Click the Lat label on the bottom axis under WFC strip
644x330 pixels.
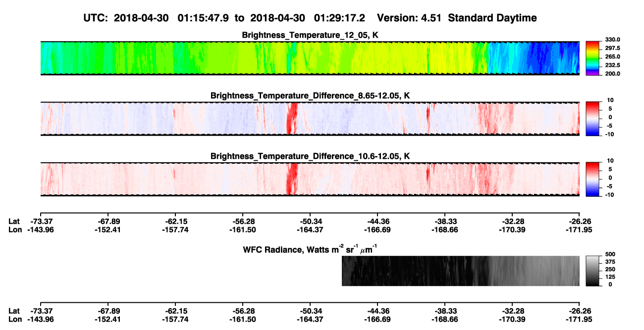[x=14, y=311]
